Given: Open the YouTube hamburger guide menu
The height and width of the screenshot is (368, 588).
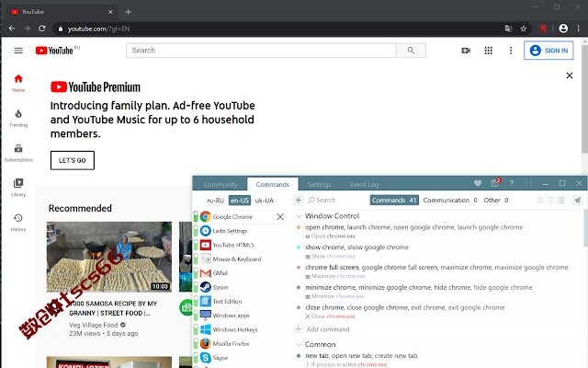Looking at the screenshot, I should pos(18,51).
